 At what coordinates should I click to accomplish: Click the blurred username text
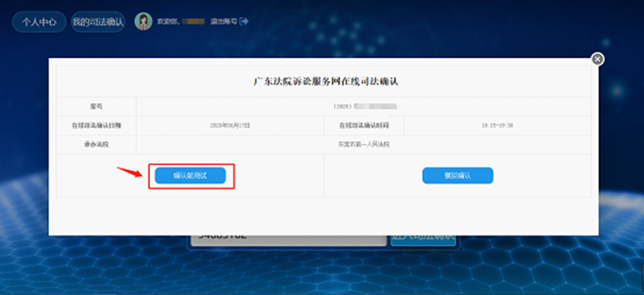(193, 22)
